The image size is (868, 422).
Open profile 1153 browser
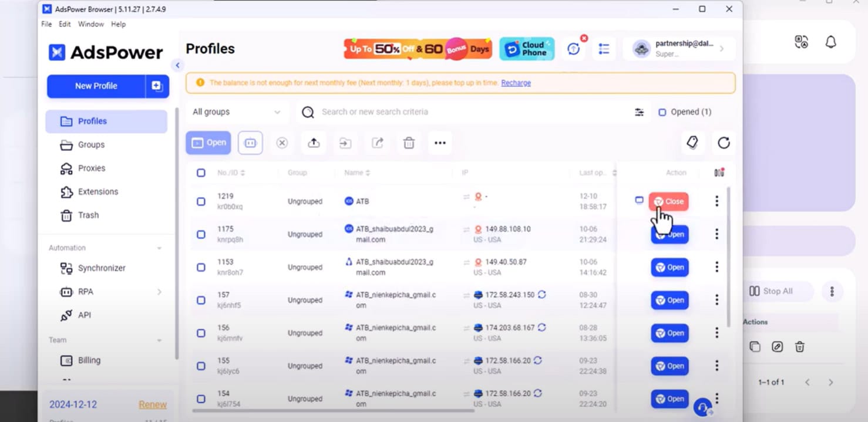point(669,267)
